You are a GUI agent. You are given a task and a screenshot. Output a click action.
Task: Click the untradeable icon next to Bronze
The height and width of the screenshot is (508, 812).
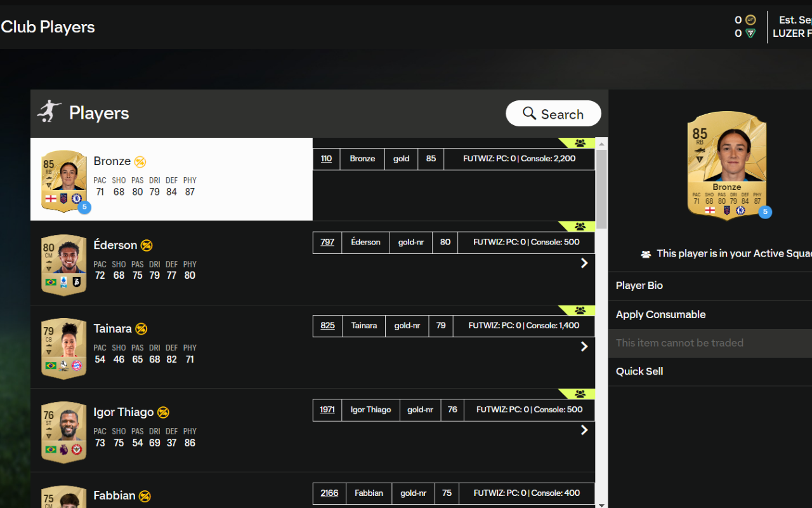(140, 162)
